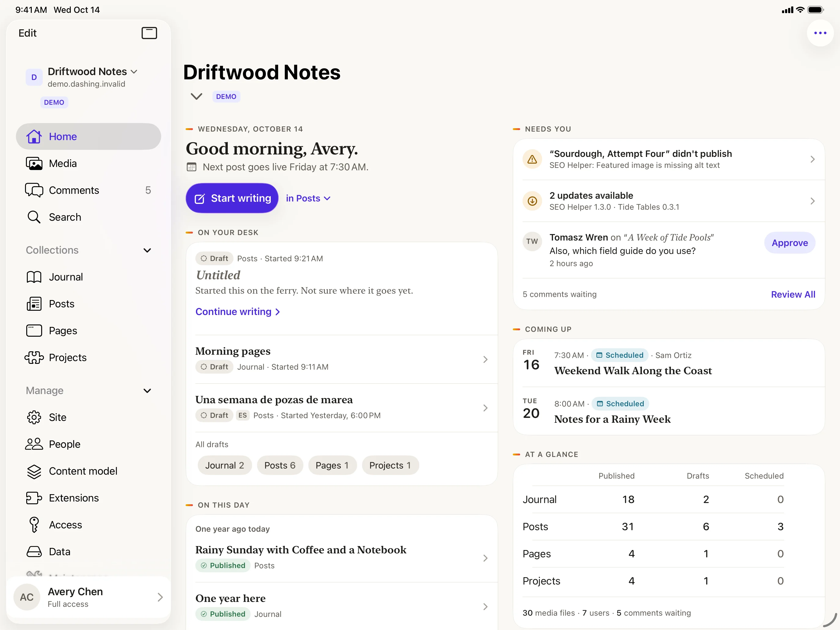Open Content model

[x=89, y=471]
